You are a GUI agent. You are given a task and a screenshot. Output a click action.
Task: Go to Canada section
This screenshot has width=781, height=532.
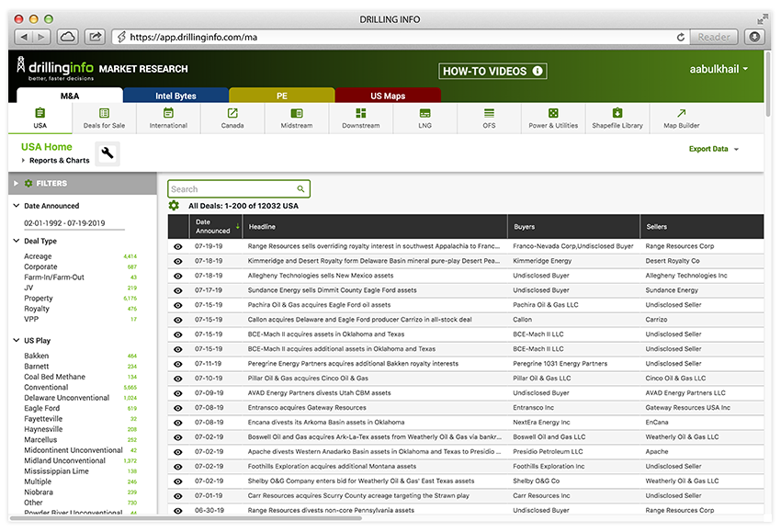(x=232, y=119)
